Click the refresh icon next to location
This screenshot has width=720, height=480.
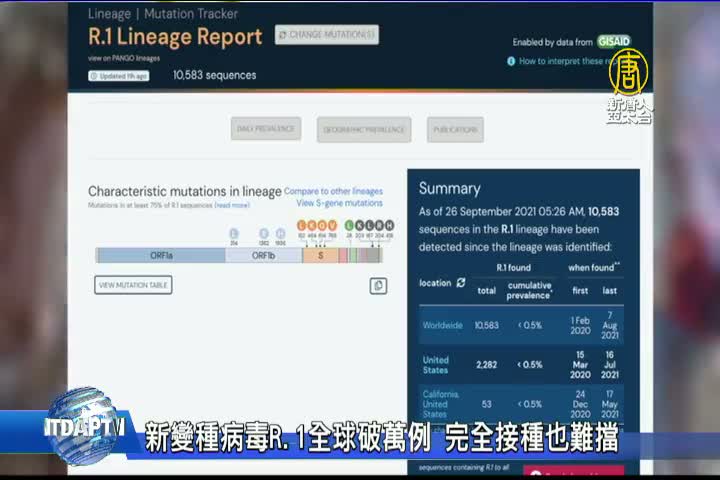tap(461, 283)
